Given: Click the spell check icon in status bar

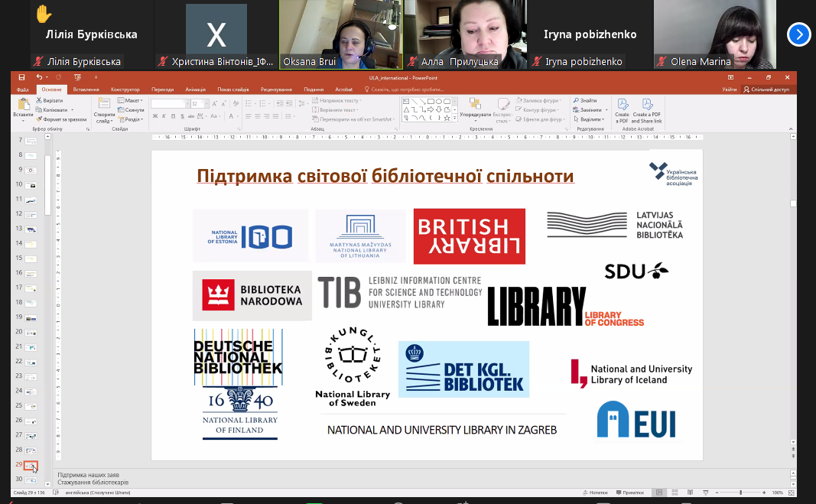Looking at the screenshot, I should 56,492.
